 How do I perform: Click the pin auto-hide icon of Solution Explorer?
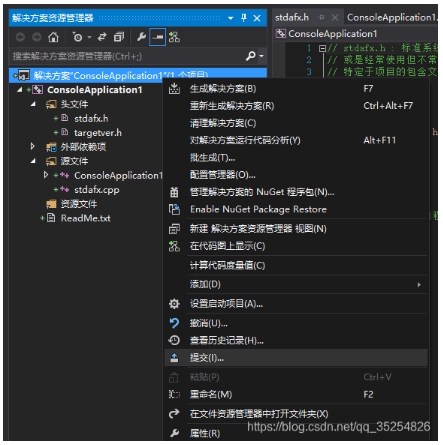pyautogui.click(x=244, y=18)
